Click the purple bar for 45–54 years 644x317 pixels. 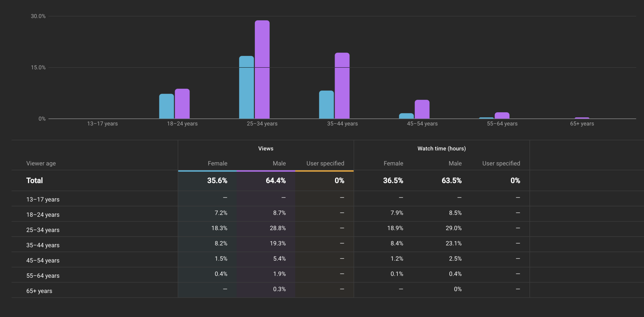pyautogui.click(x=422, y=109)
